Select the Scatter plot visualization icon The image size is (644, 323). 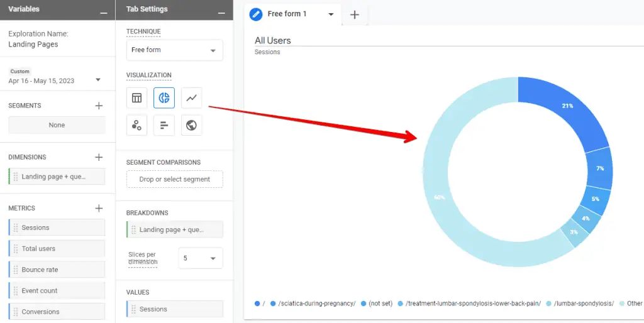pyautogui.click(x=136, y=125)
